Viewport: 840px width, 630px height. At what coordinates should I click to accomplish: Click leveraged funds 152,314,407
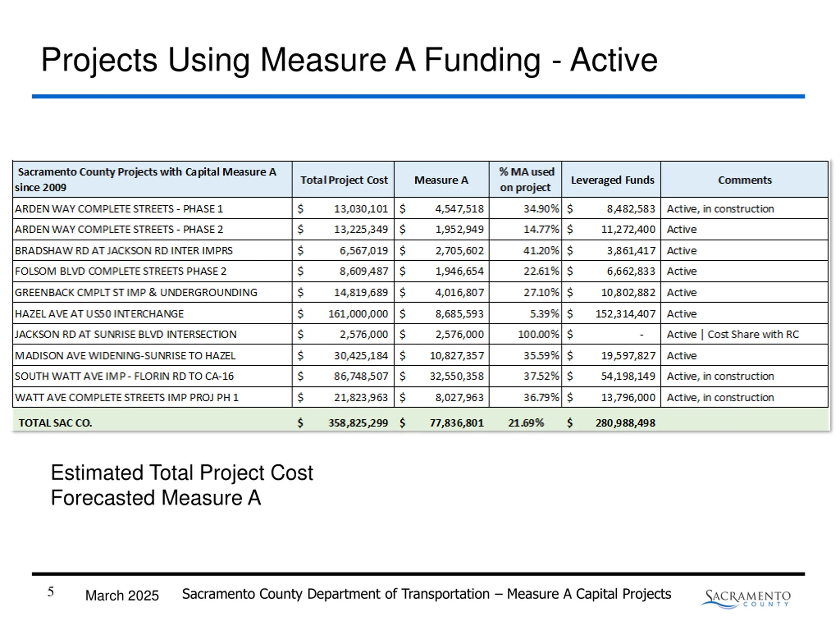(x=625, y=314)
